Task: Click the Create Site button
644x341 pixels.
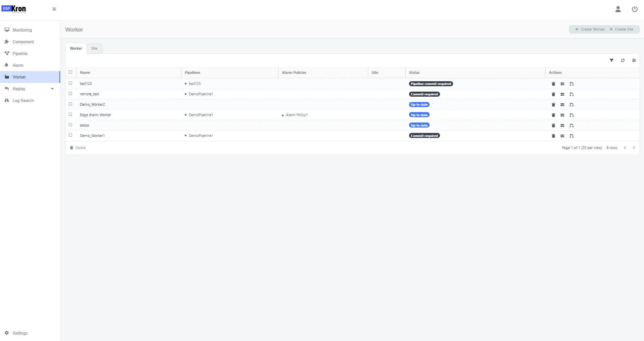Action: 621,29
